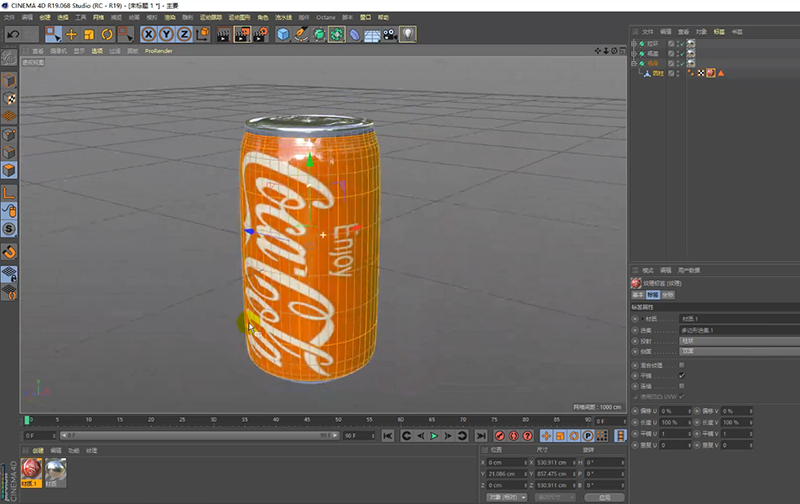Image resolution: width=800 pixels, height=504 pixels.
Task: Toggle the Autokeying record button
Action: [x=514, y=436]
